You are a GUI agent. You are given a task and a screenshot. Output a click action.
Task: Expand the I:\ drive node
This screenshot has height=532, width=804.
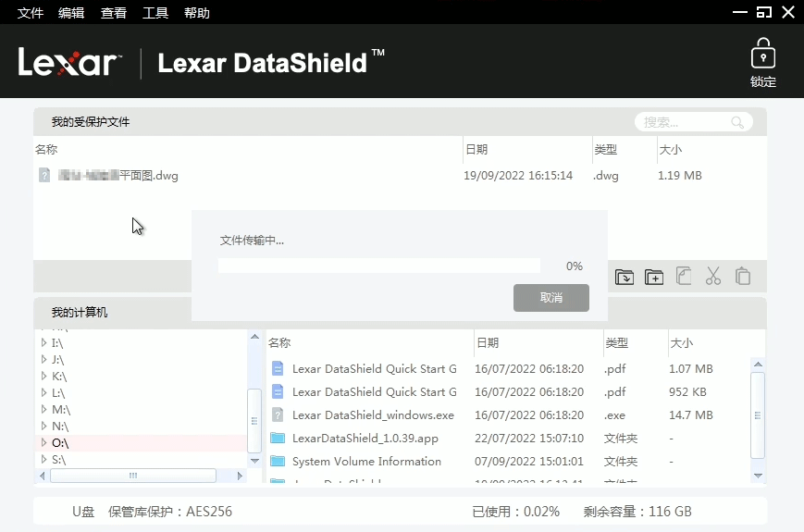[x=43, y=342]
